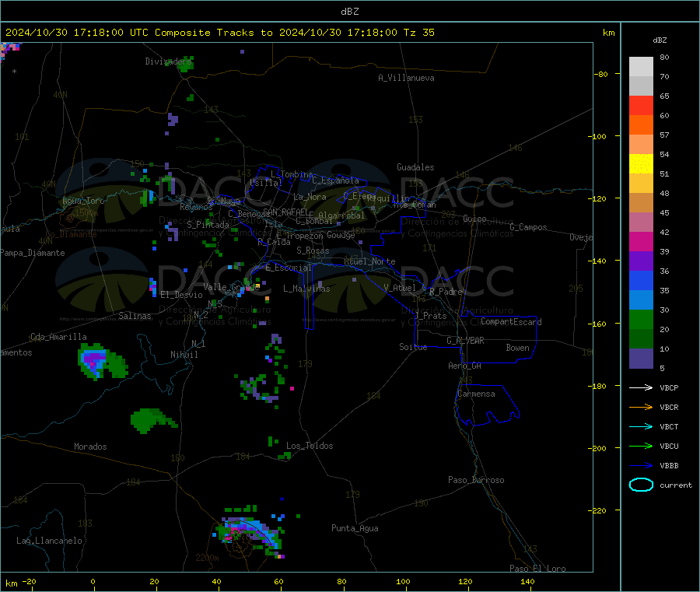Click the cyan VBCT arrow in legend

641,427
